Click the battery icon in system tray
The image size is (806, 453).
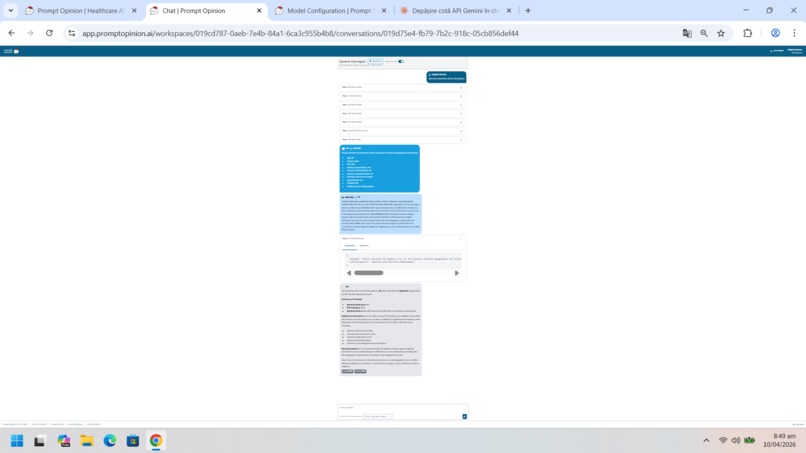pyautogui.click(x=749, y=440)
